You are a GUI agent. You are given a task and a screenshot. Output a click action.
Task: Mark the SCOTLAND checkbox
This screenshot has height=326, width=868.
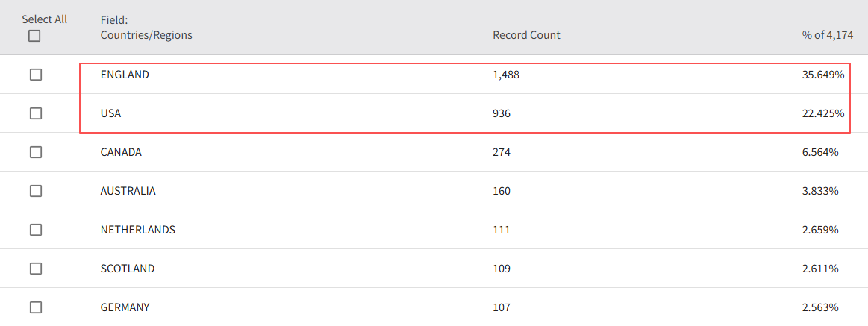[x=36, y=269]
